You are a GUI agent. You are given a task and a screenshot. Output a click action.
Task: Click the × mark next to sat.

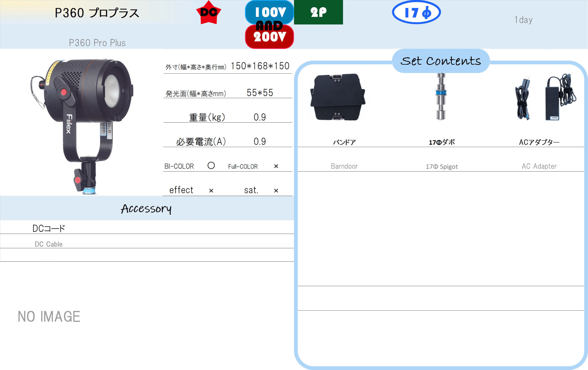point(276,191)
